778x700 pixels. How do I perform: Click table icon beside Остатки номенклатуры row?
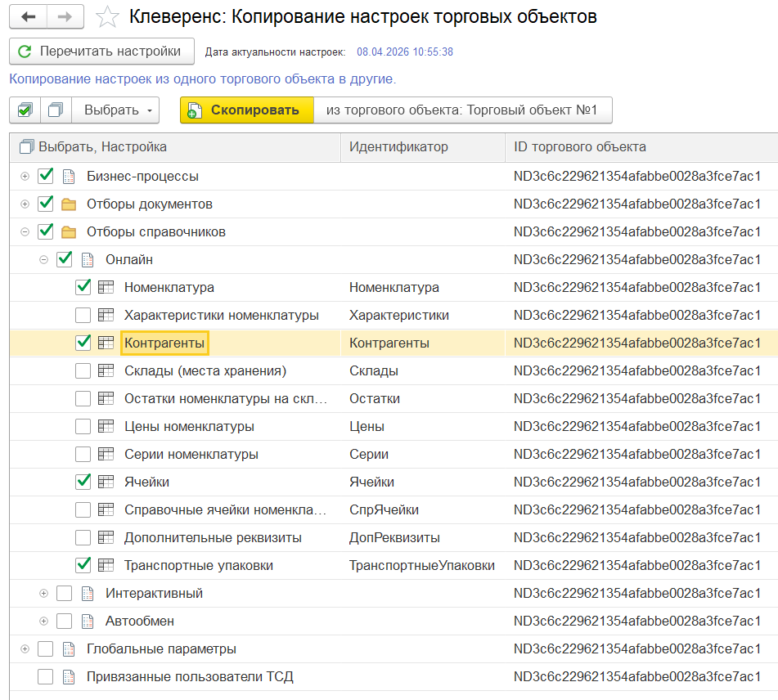pos(106,398)
